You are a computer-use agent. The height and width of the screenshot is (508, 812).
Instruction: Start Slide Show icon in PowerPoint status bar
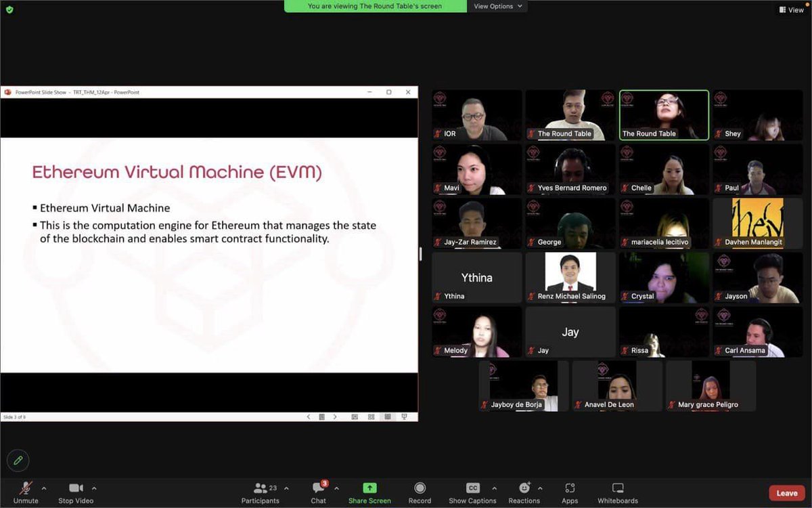(x=404, y=417)
